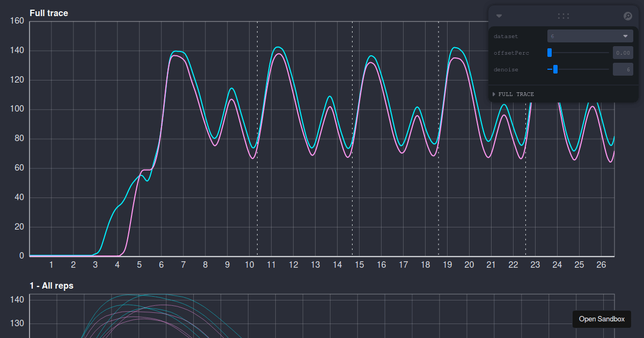Click the Open Sandbox button

pyautogui.click(x=602, y=319)
